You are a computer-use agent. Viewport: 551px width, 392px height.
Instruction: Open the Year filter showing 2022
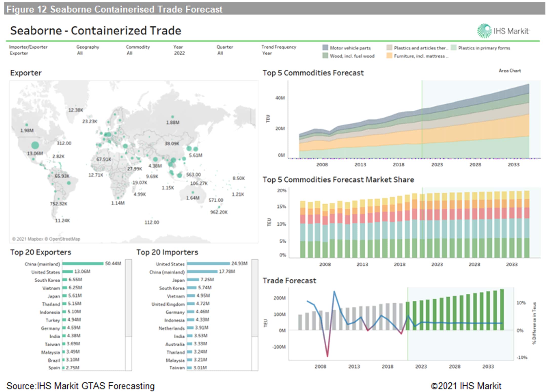[x=179, y=53]
